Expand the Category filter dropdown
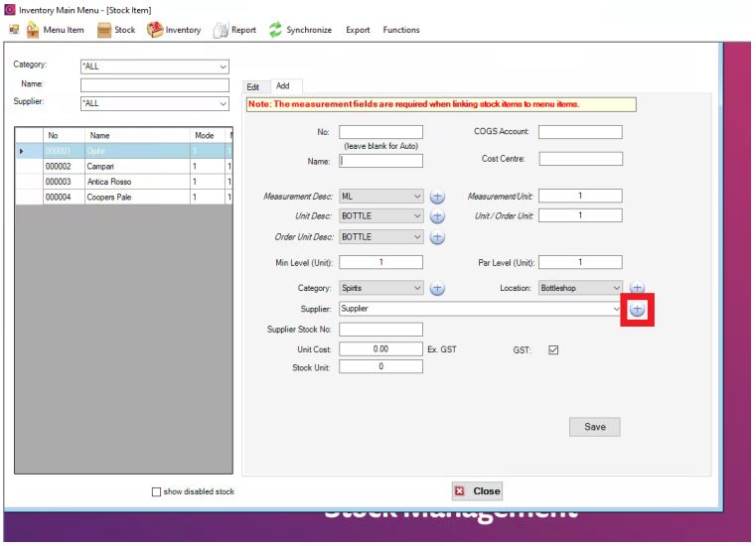The width and height of the screenshot is (756, 546). click(x=222, y=68)
